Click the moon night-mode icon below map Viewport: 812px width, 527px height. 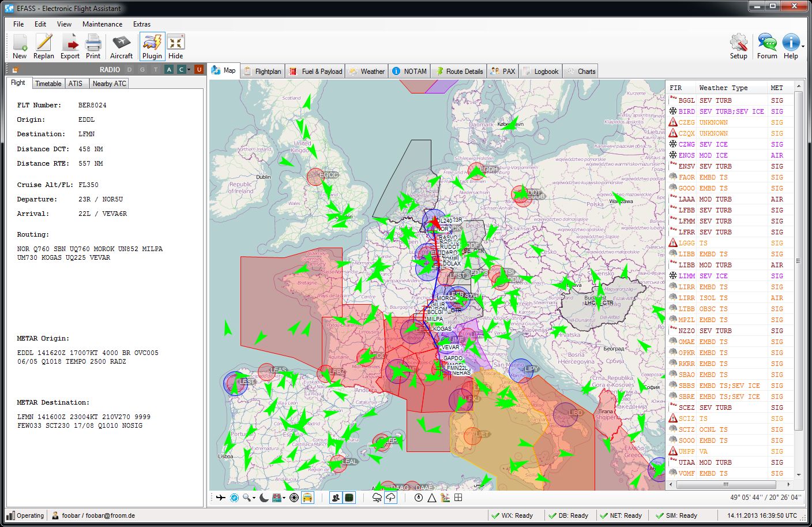pyautogui.click(x=264, y=498)
